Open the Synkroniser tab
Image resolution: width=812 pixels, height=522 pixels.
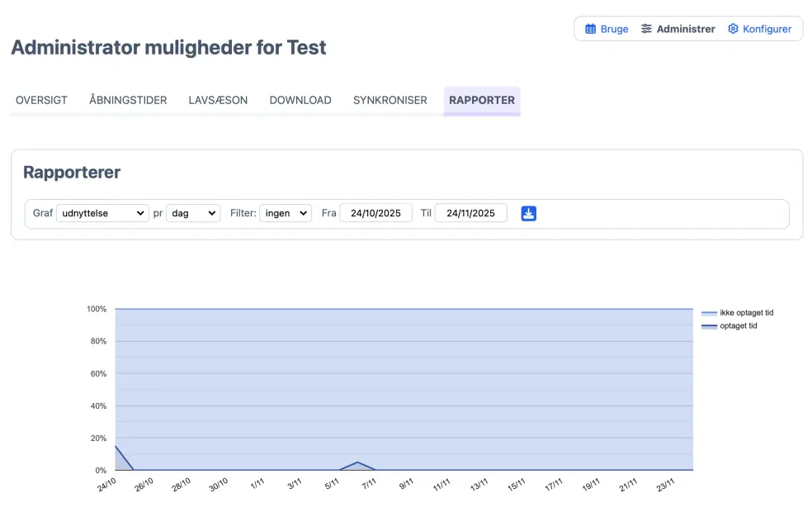click(390, 100)
